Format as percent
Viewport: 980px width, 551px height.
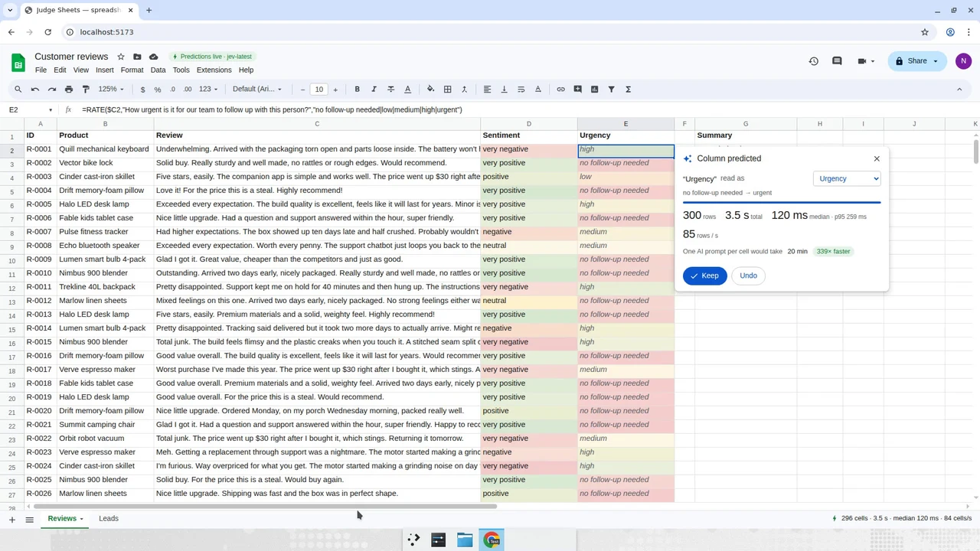(157, 90)
